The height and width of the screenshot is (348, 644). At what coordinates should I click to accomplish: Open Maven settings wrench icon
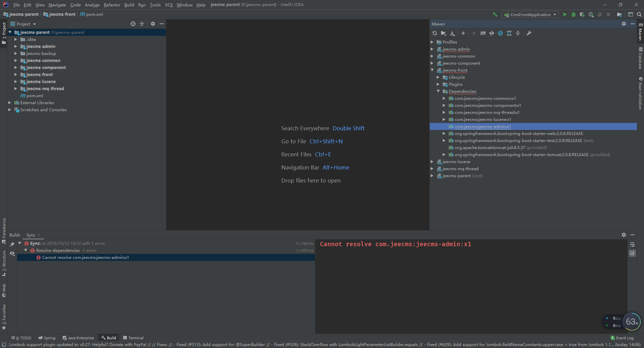click(529, 33)
